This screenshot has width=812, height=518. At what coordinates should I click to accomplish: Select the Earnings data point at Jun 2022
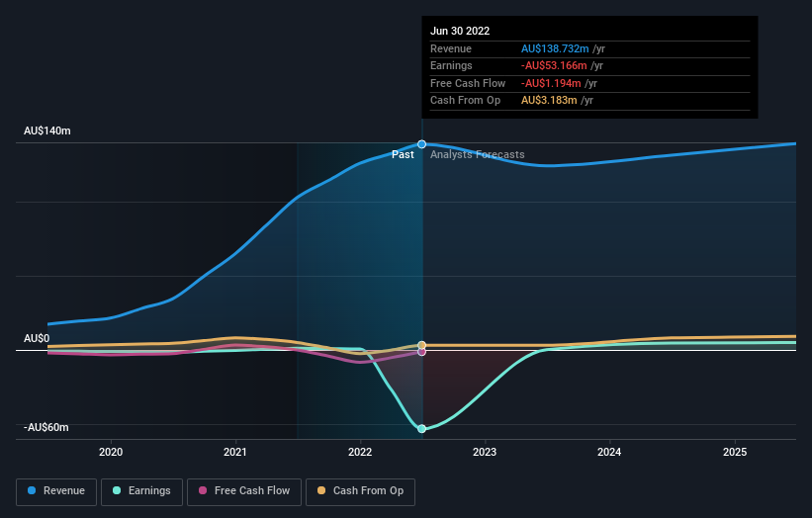click(x=421, y=428)
